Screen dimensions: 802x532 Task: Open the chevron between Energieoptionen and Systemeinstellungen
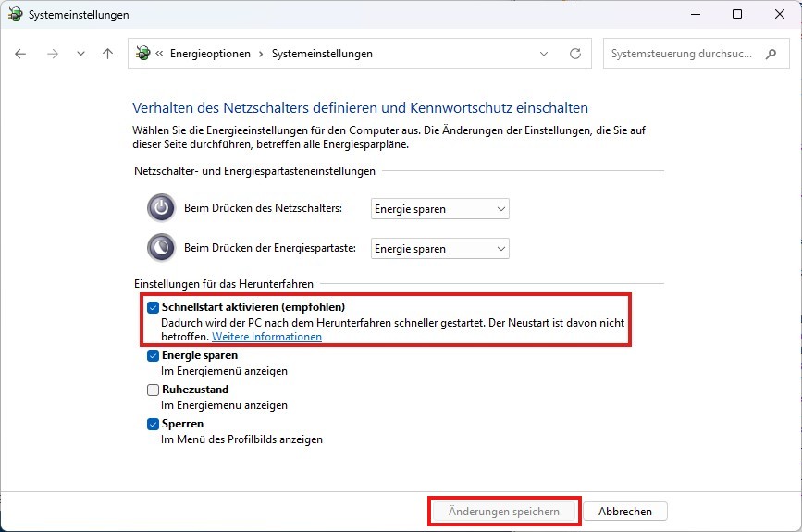pyautogui.click(x=261, y=54)
